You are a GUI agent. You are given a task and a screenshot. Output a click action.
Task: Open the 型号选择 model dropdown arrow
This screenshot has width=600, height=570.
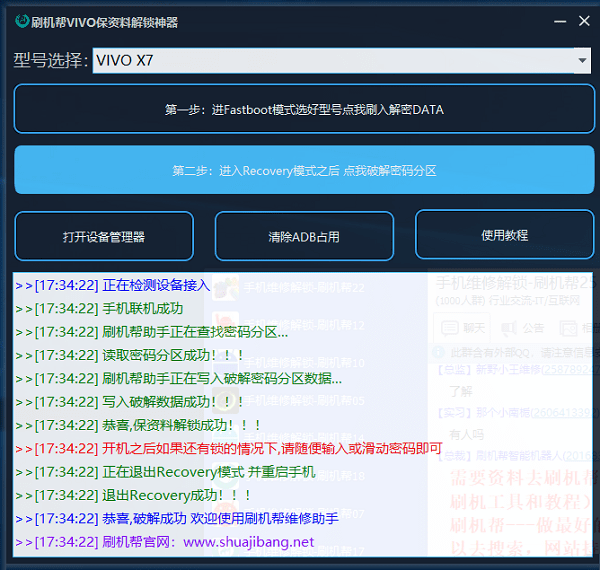583,61
